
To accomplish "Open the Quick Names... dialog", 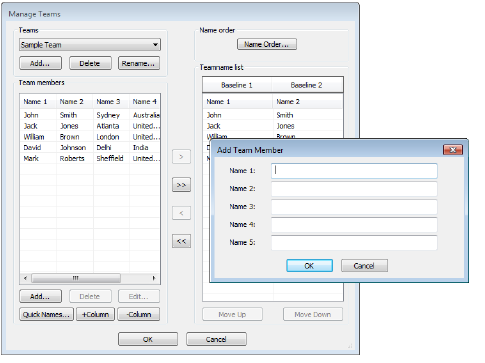I will click(x=46, y=314).
